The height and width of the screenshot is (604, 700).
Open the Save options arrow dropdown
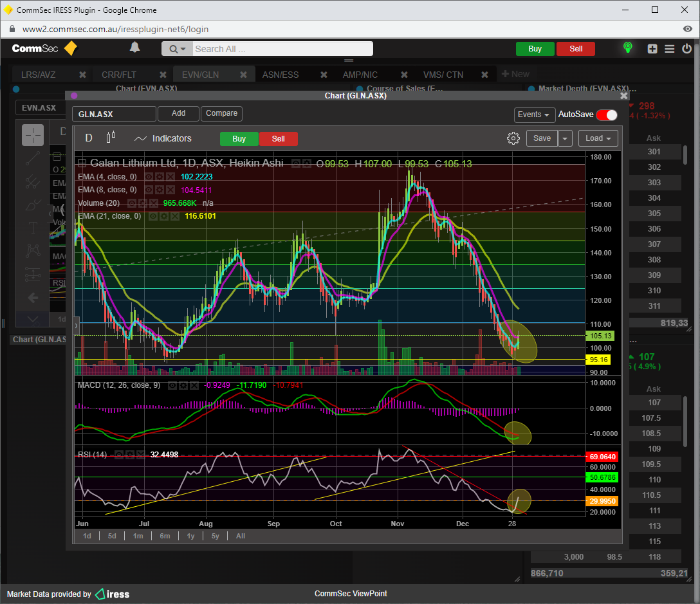point(565,138)
